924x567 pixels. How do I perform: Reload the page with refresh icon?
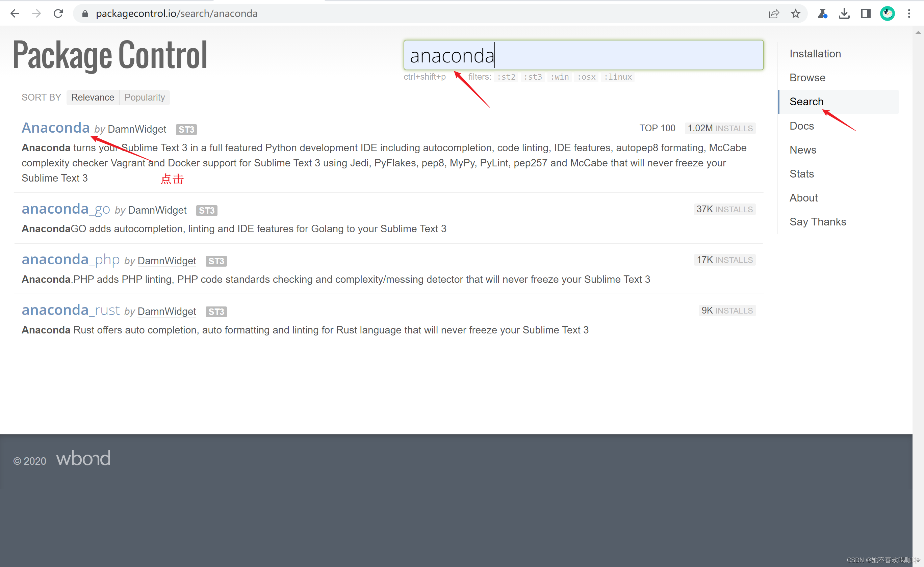coord(58,13)
